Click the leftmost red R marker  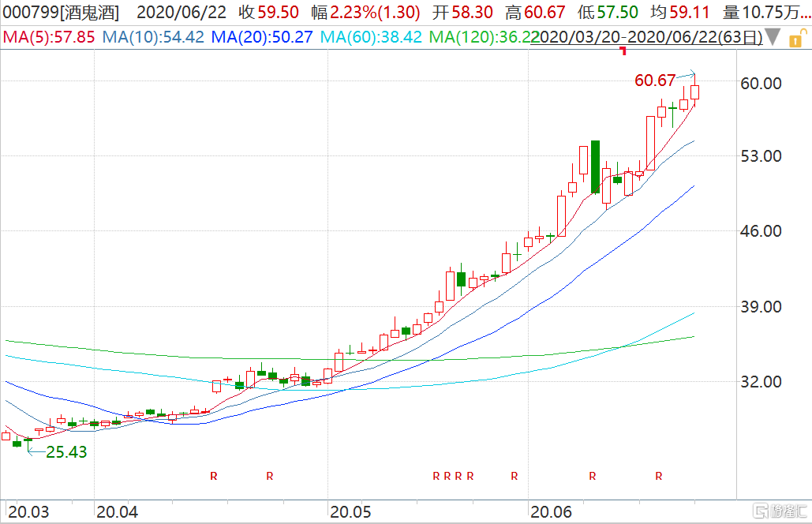pos(214,476)
